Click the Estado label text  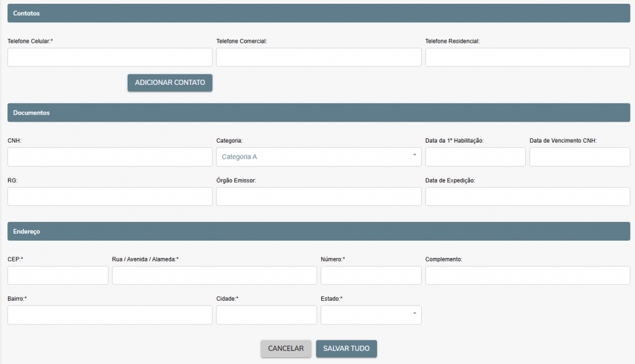coord(332,299)
